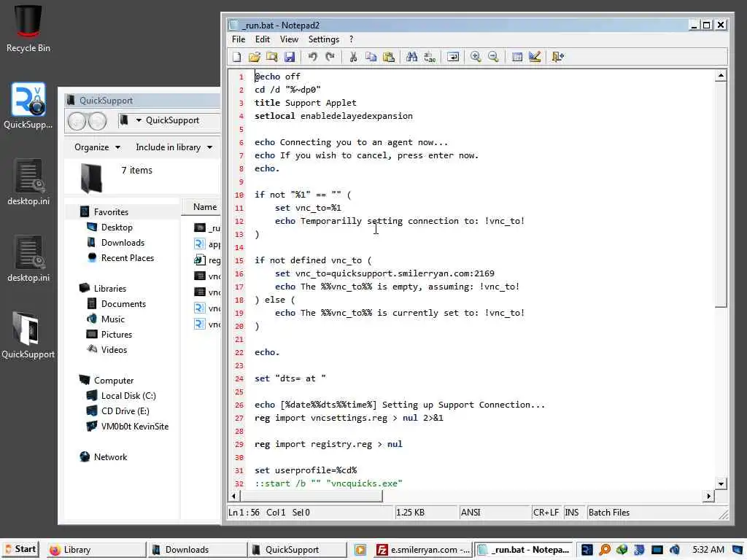The image size is (747, 560).
Task: Select CD Drive (E:)
Action: (x=125, y=411)
